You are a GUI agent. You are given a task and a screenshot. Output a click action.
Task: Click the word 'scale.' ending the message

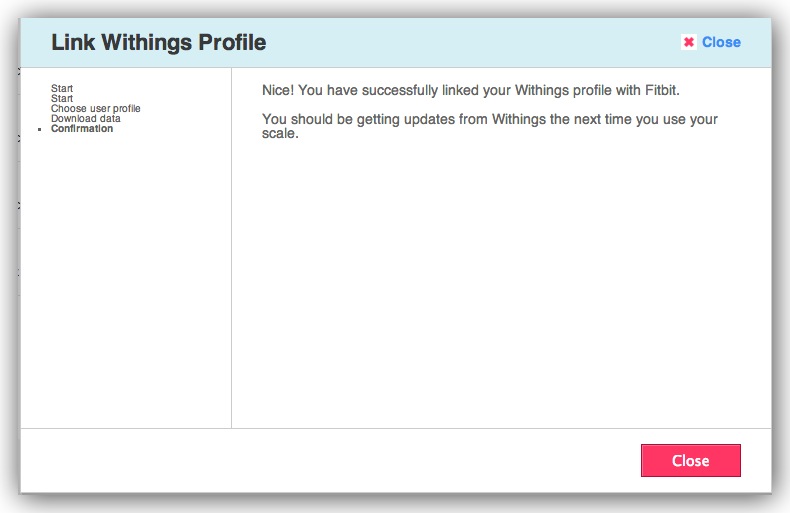point(280,133)
